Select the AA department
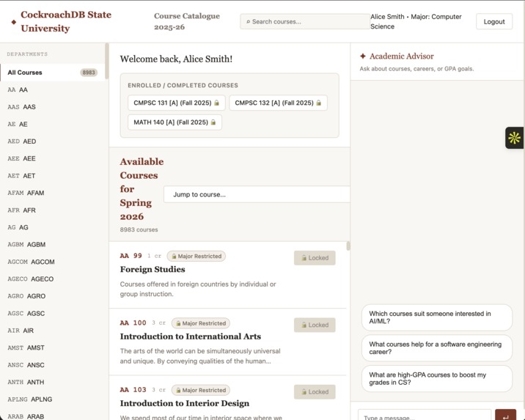Image resolution: width=525 pixels, height=420 pixels. pos(53,89)
